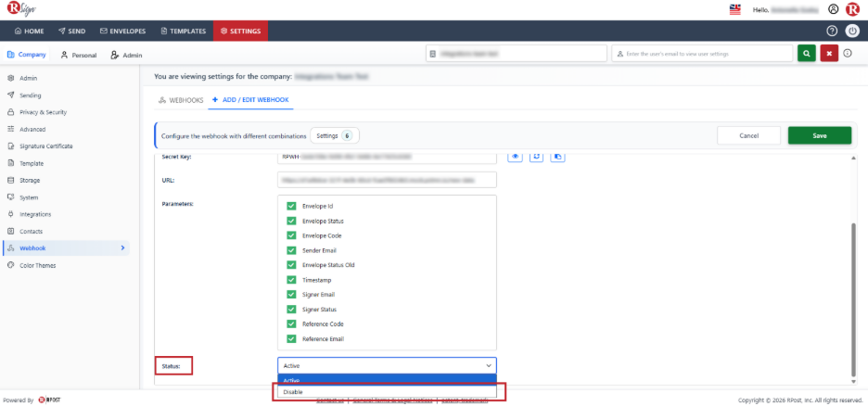Viewport: 868px width, 406px height.
Task: Open SETTINGS in navigation bar
Action: pos(240,31)
